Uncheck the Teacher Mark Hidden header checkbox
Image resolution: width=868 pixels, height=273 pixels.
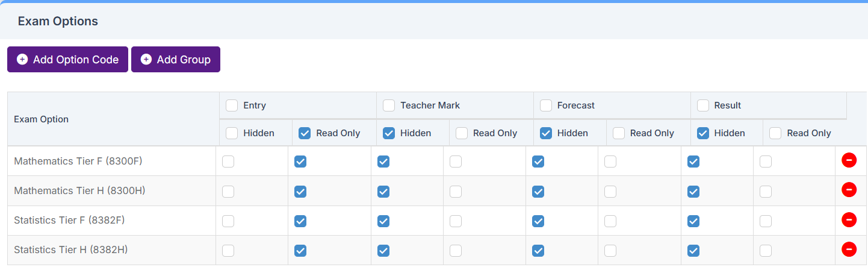point(389,133)
